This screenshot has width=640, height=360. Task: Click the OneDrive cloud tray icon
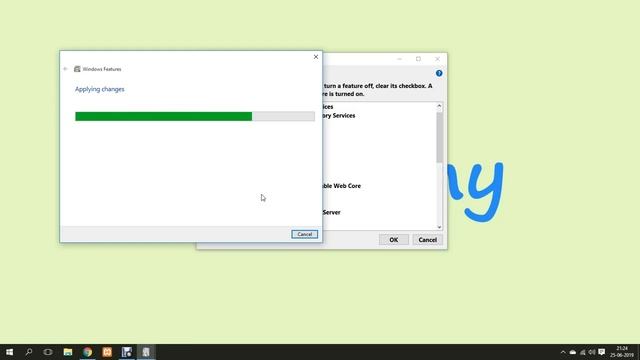[x=573, y=352]
